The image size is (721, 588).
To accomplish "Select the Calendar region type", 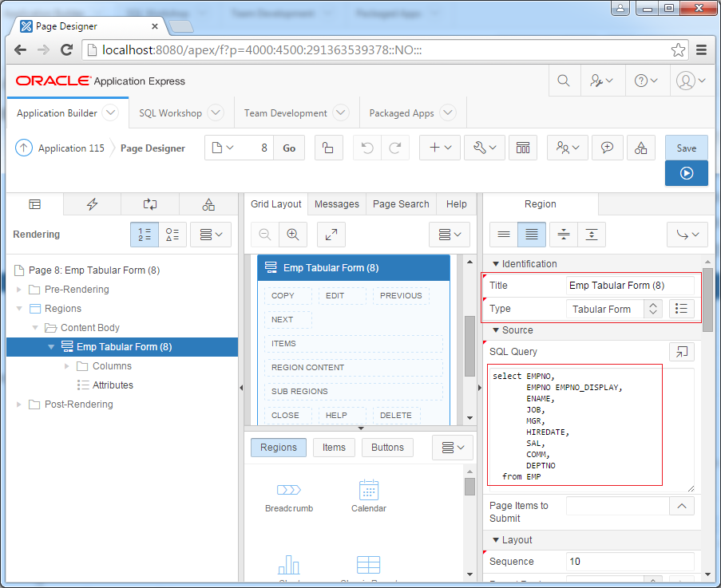I will click(x=369, y=496).
